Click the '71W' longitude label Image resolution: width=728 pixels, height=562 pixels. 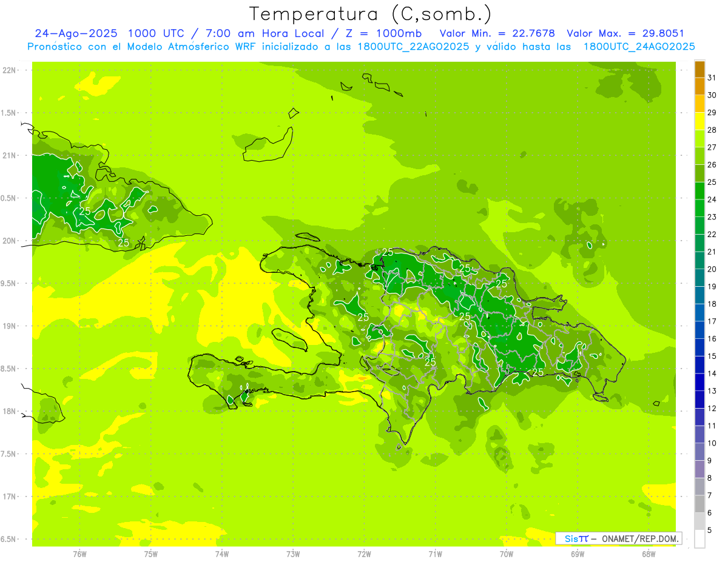pyautogui.click(x=435, y=554)
